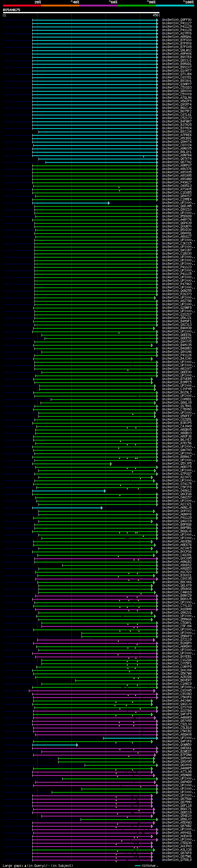Click the query end position 456
The image size is (197, 868).
(x=155, y=15)
